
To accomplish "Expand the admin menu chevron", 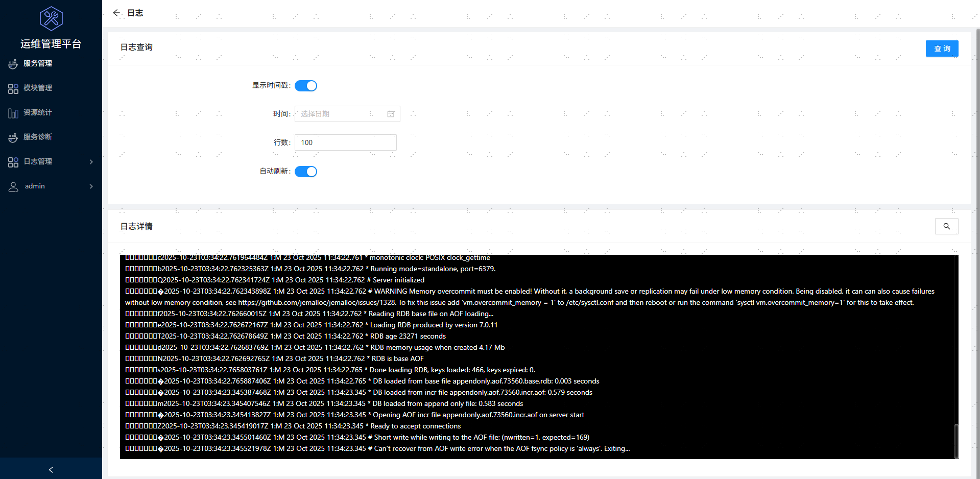I will (91, 186).
